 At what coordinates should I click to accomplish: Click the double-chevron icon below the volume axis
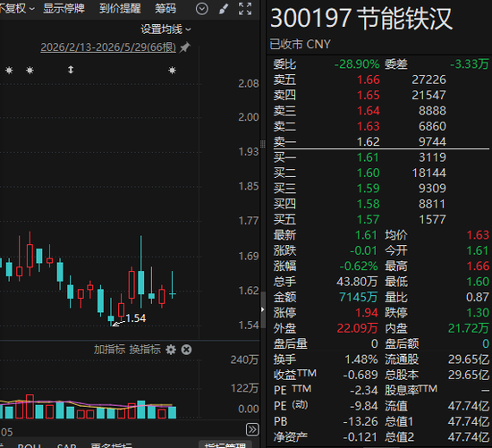(x=252, y=429)
